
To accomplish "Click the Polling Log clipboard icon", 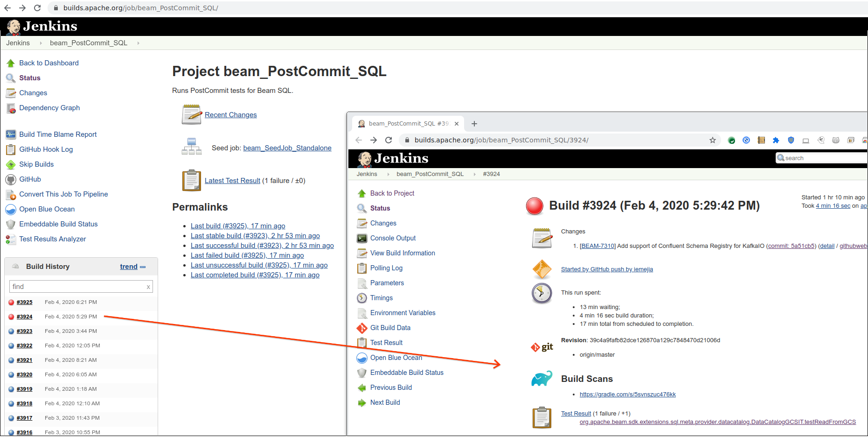I will tap(362, 268).
